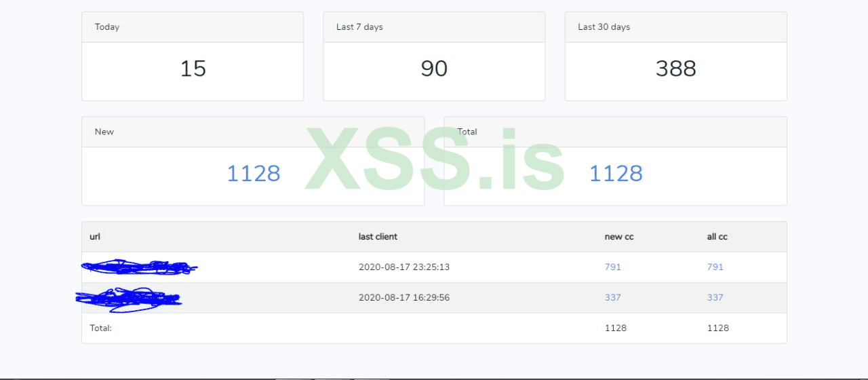The image size is (868, 380).
Task: Click the "Last 30 days" card header
Action: [675, 27]
